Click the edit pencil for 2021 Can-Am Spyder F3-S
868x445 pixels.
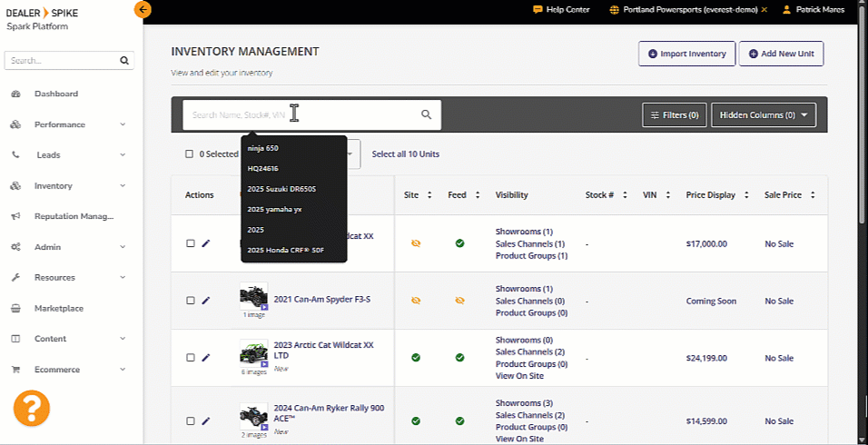(206, 301)
